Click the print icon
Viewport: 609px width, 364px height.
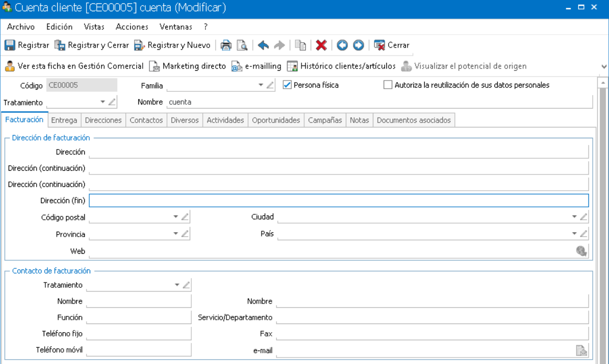[226, 45]
